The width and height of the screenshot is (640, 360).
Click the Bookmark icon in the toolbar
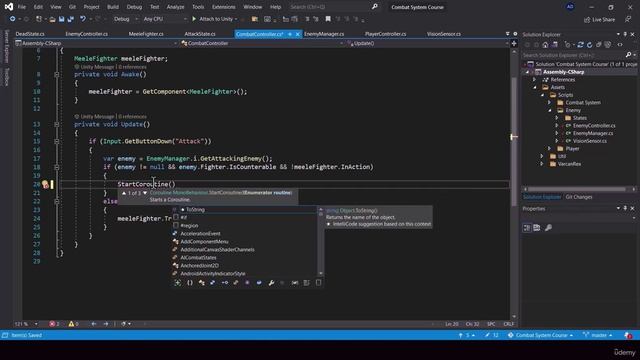[328, 19]
